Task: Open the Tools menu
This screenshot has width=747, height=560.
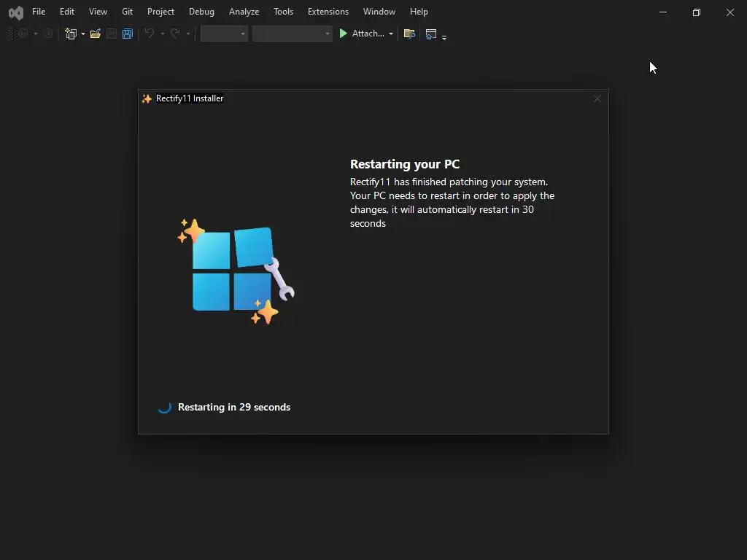Action: (284, 12)
